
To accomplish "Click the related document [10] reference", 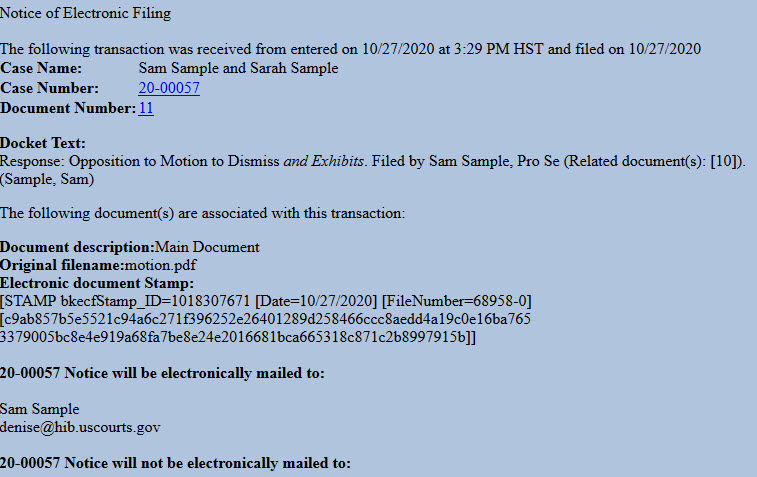I will pyautogui.click(x=723, y=161).
